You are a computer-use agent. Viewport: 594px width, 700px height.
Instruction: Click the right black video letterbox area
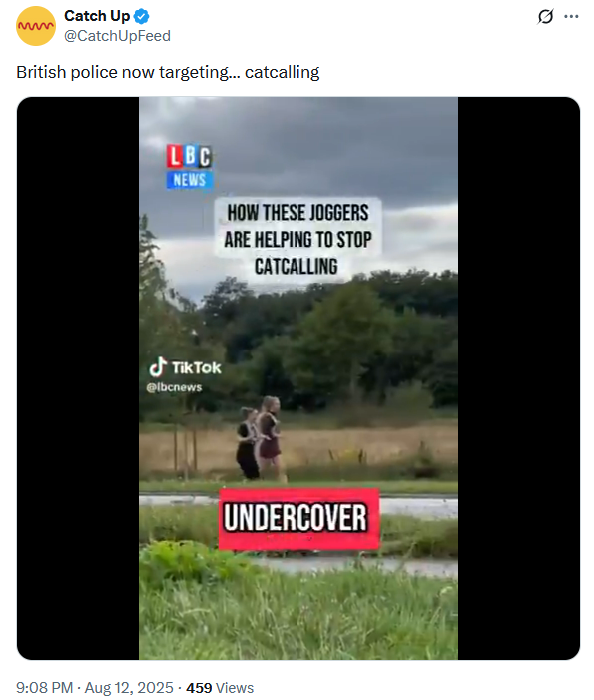[519, 378]
